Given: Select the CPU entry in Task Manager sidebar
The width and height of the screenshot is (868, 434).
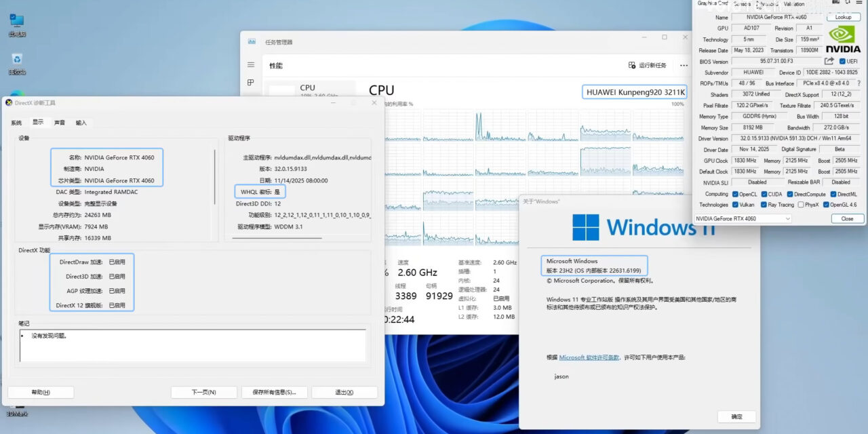Looking at the screenshot, I should pos(309,89).
